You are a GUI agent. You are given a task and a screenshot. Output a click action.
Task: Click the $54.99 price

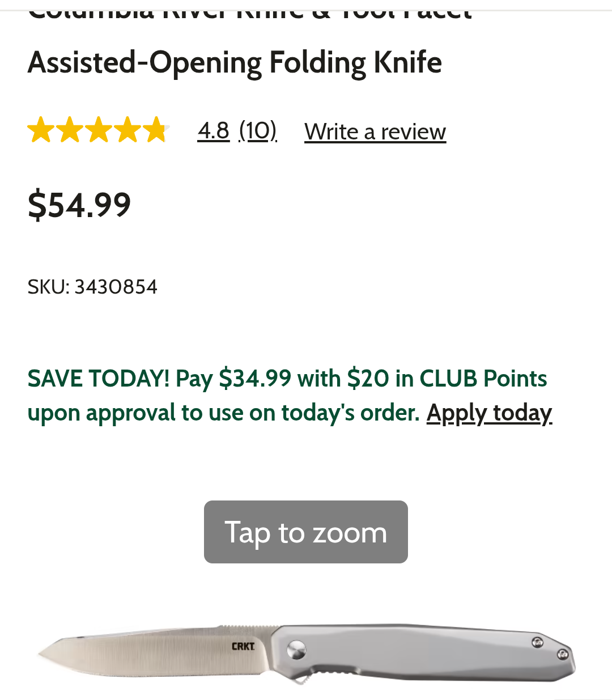tap(79, 205)
